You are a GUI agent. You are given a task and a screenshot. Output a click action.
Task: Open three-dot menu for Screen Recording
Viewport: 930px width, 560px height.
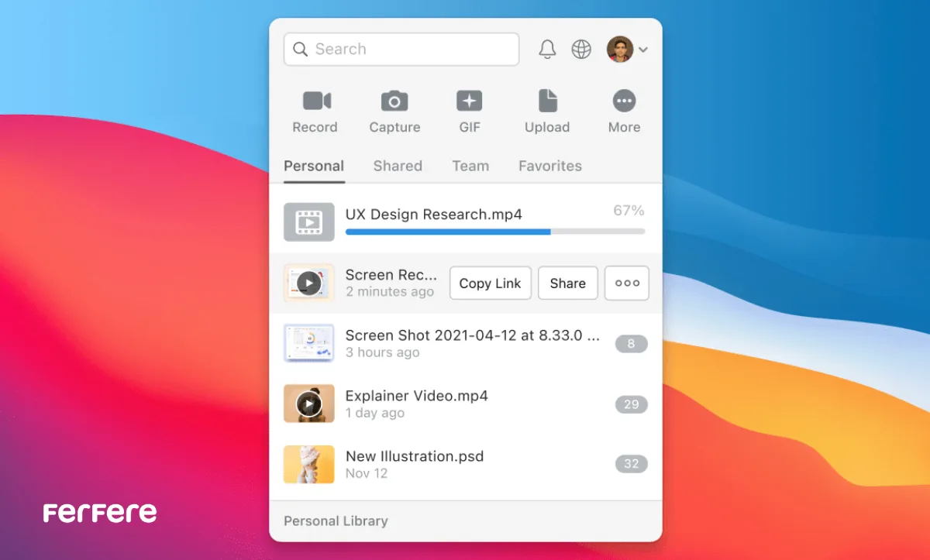pos(627,283)
